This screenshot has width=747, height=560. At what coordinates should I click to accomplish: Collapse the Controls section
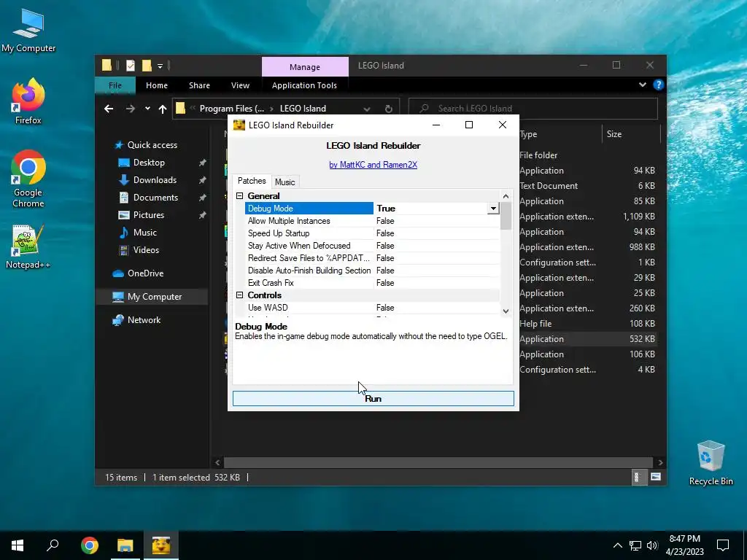tap(239, 295)
